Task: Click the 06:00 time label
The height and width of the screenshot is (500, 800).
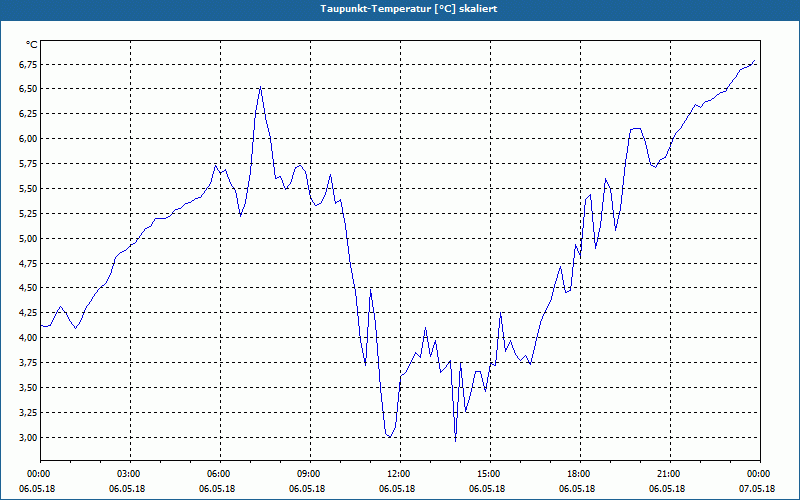Action: (220, 474)
